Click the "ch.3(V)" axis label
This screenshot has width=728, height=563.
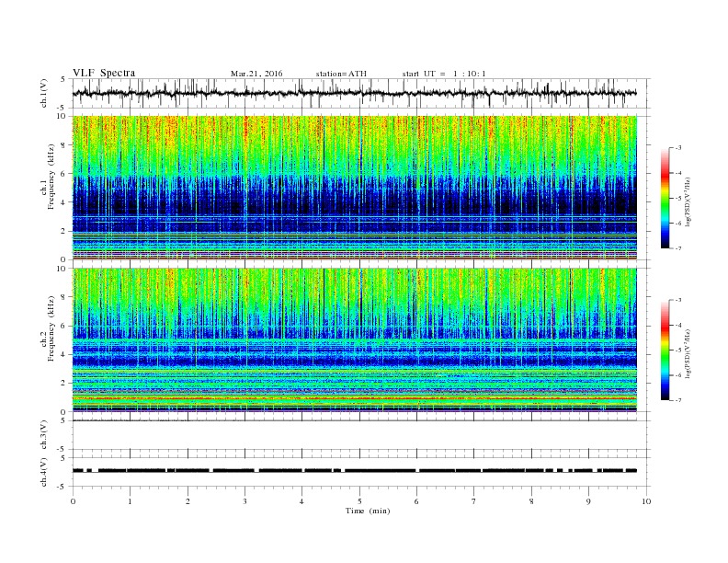[44, 435]
